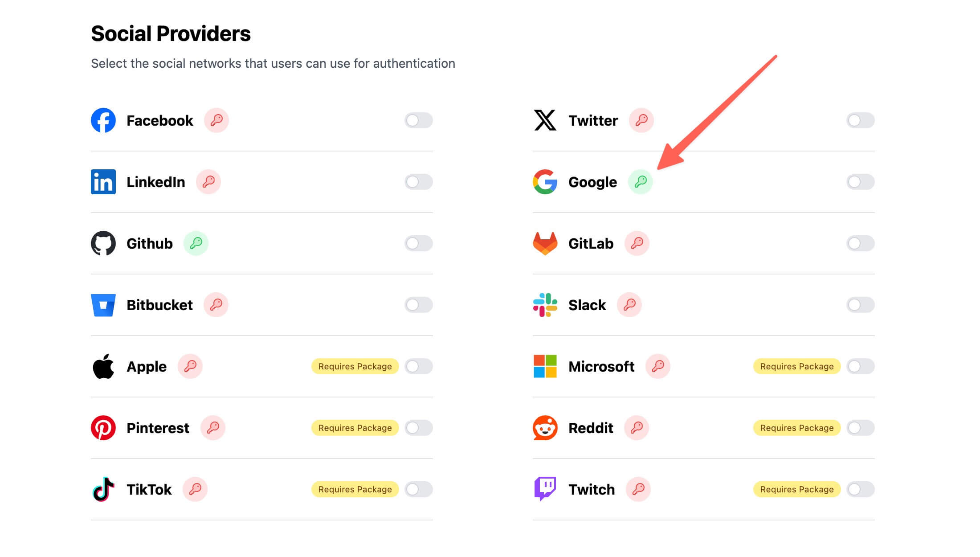Click the TikTok provider name
Screen dimensions: 980x557
pyautogui.click(x=149, y=489)
